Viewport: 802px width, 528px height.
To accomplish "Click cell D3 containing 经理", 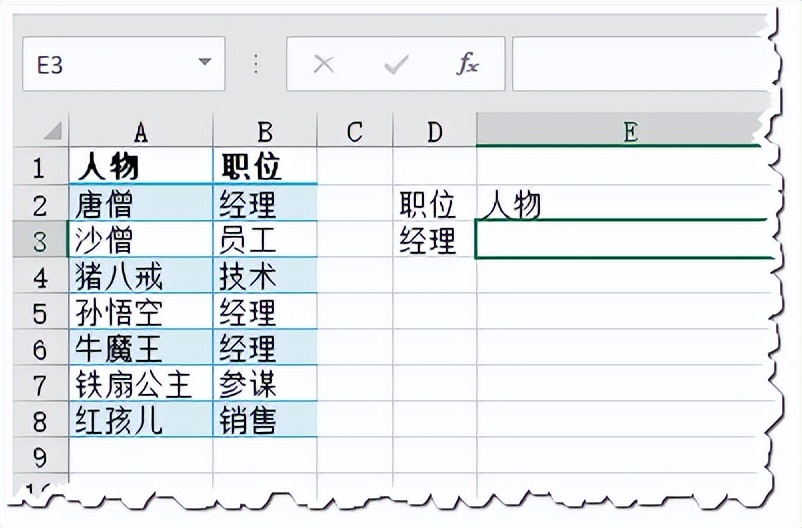I will tap(434, 239).
